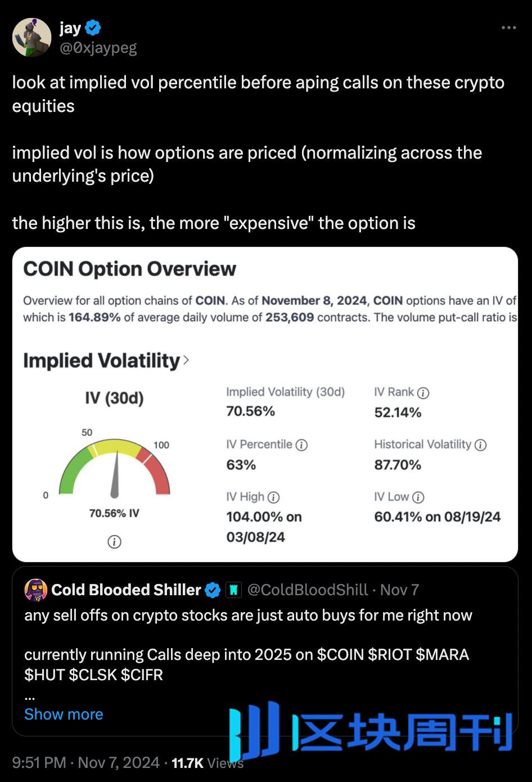532x782 pixels.
Task: Click the IV Percentile info icon
Action: tap(301, 445)
